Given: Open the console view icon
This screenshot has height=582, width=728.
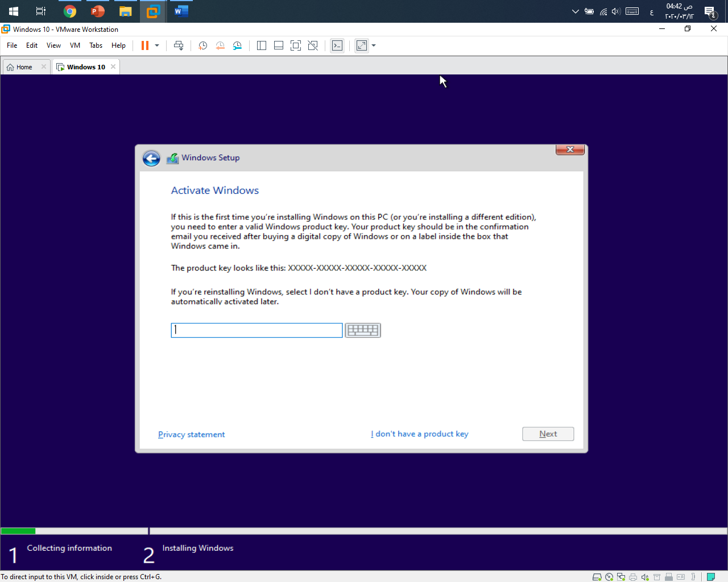Looking at the screenshot, I should [x=337, y=45].
